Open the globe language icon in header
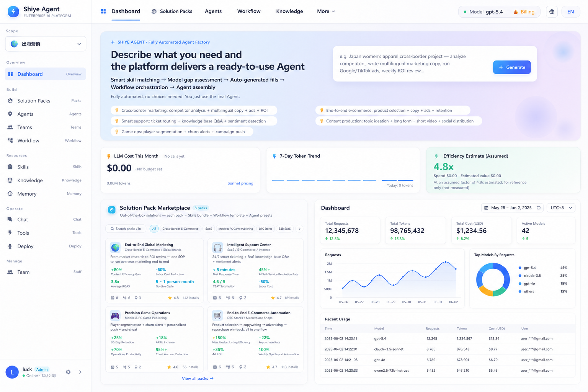 (552, 12)
